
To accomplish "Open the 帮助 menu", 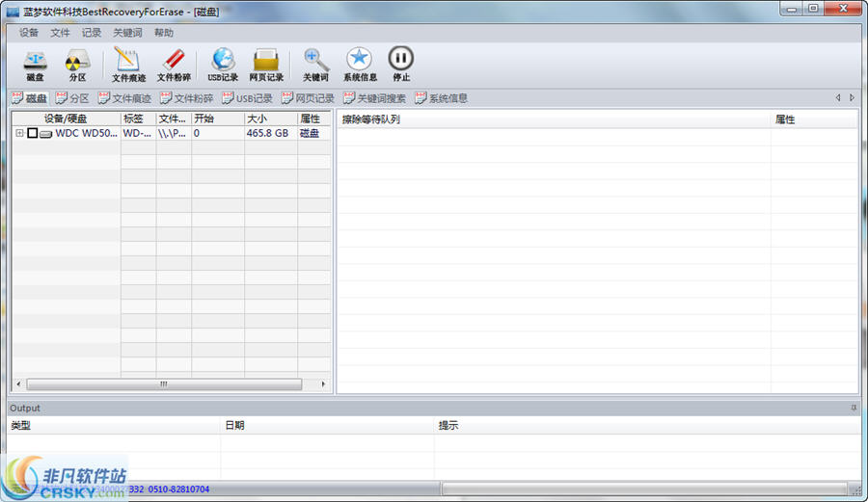I will 163,33.
